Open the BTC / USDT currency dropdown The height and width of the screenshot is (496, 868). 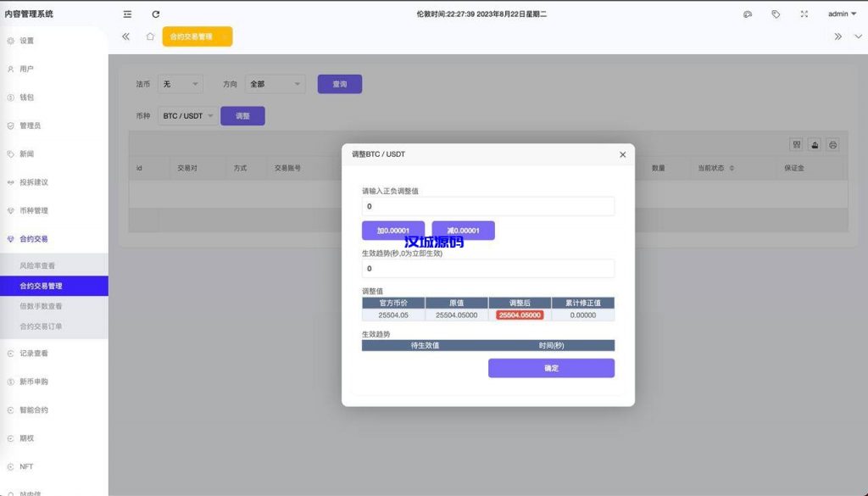coord(186,115)
